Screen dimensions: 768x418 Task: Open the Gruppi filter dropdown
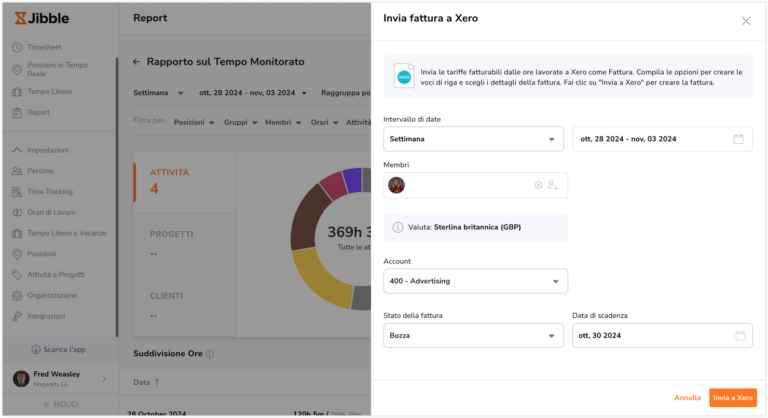click(x=240, y=123)
